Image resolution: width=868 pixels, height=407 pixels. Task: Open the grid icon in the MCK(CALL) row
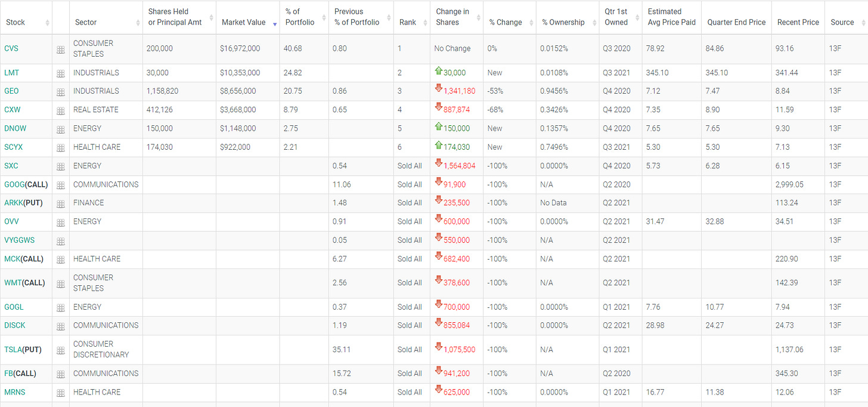[x=61, y=260]
